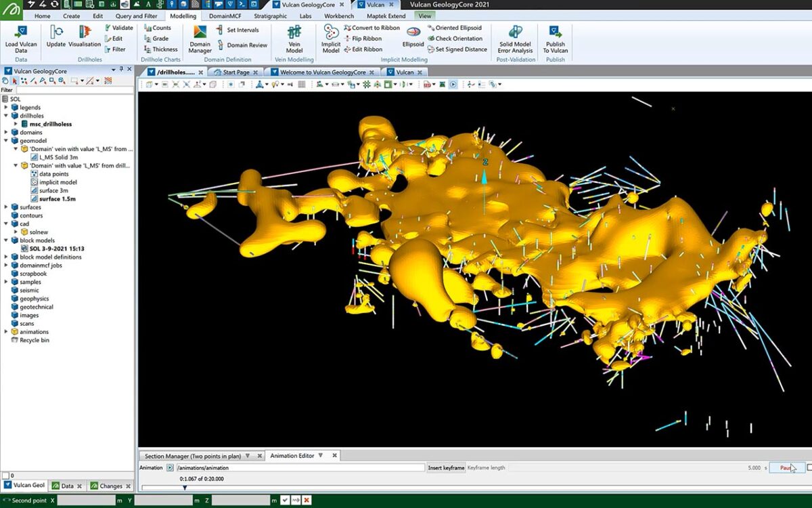
Task: Open the Home ribbon tab
Action: 42,16
